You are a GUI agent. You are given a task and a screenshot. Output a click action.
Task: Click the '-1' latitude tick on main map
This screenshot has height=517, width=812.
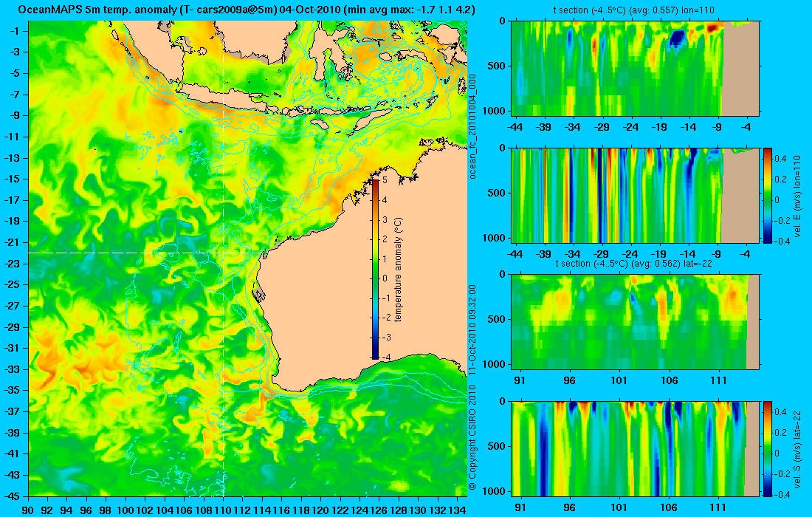[15, 31]
